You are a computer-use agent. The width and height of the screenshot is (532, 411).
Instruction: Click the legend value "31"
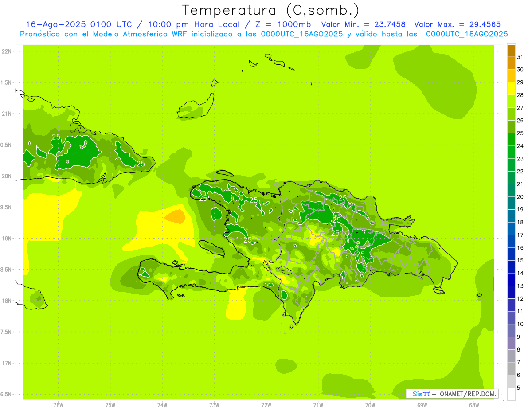coord(520,57)
